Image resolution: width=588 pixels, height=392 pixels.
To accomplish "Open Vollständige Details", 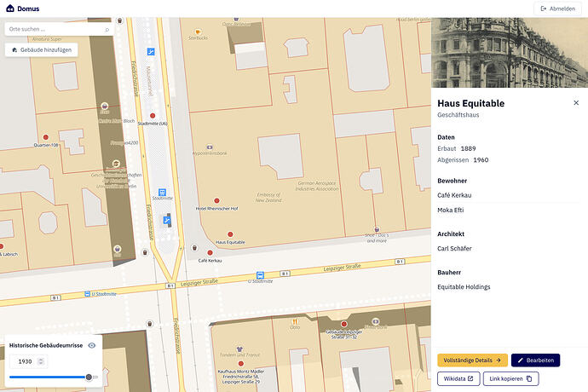I will click(x=472, y=360).
